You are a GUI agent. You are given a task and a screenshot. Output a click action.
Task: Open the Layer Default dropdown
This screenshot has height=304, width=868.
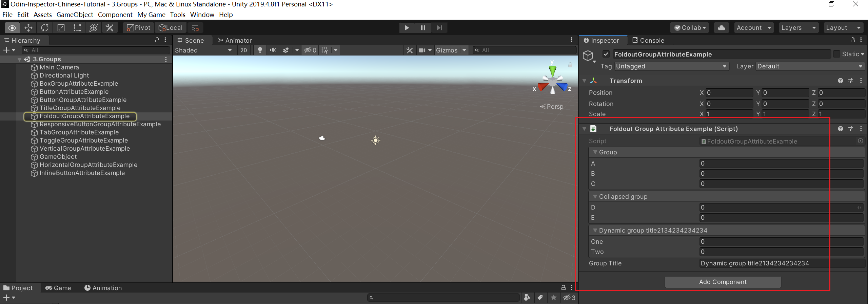tap(810, 66)
